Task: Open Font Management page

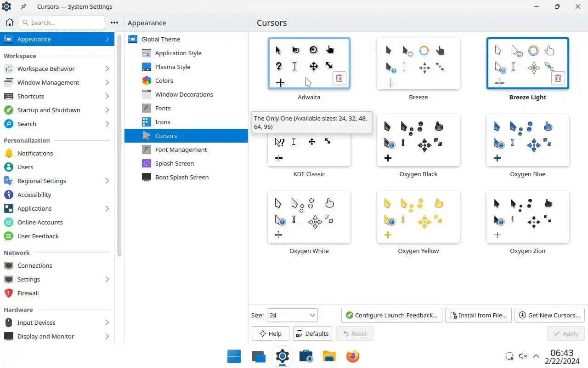Action: (x=186, y=149)
